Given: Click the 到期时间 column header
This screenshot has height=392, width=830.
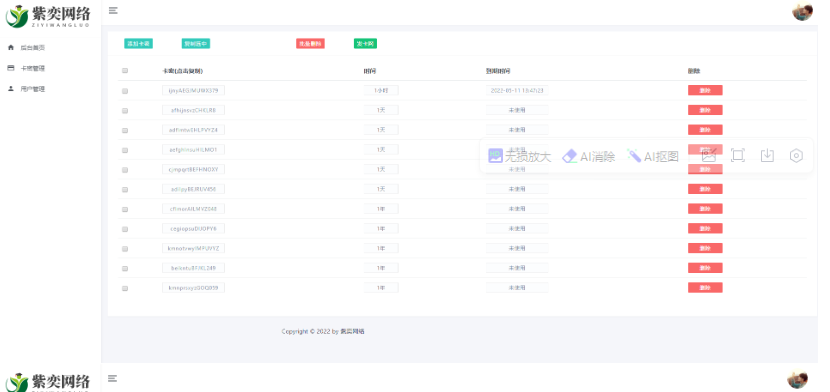Looking at the screenshot, I should pos(498,71).
